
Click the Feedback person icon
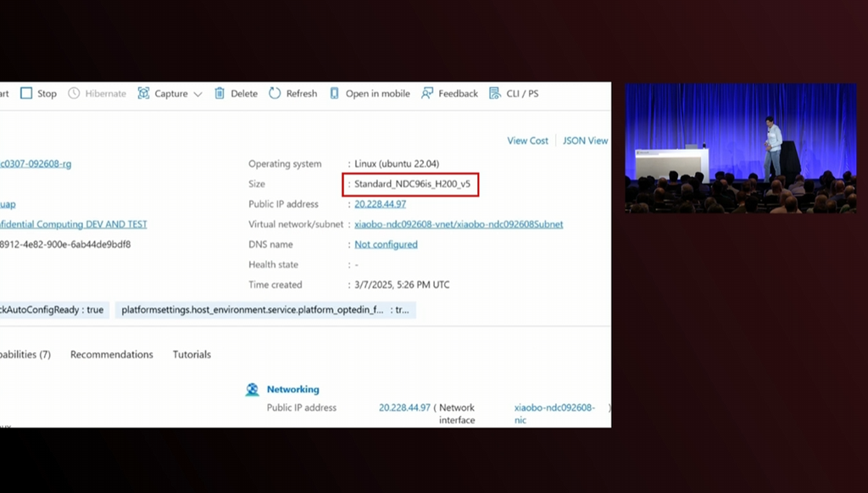pos(427,93)
